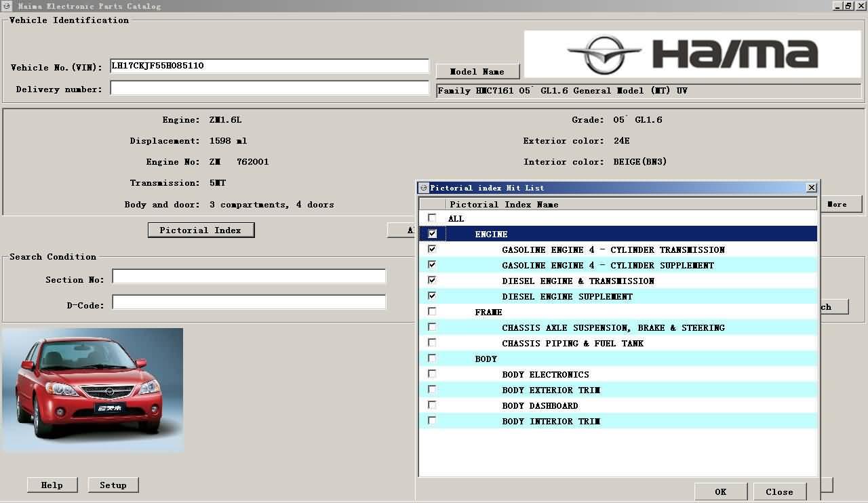Click the Delivery number input field

269,88
